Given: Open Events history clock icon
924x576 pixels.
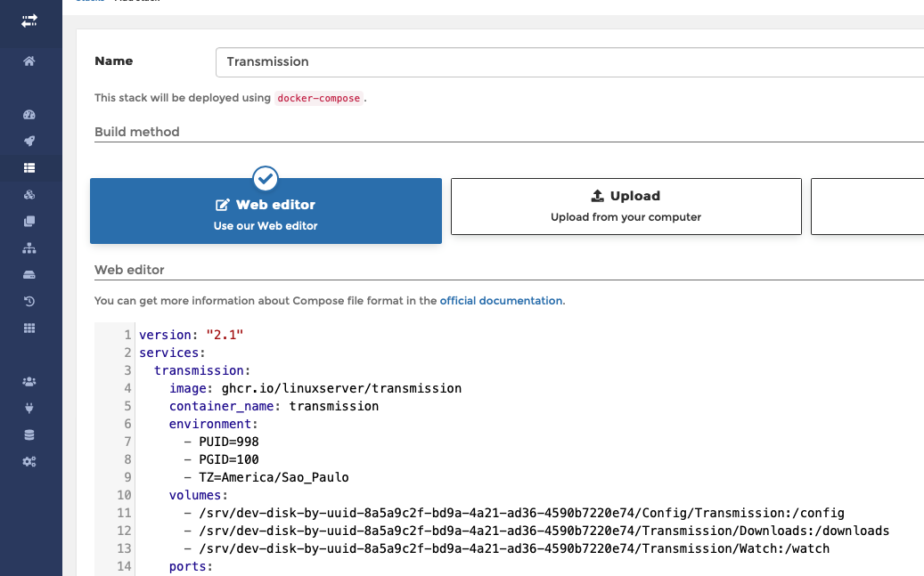Looking at the screenshot, I should 29,302.
